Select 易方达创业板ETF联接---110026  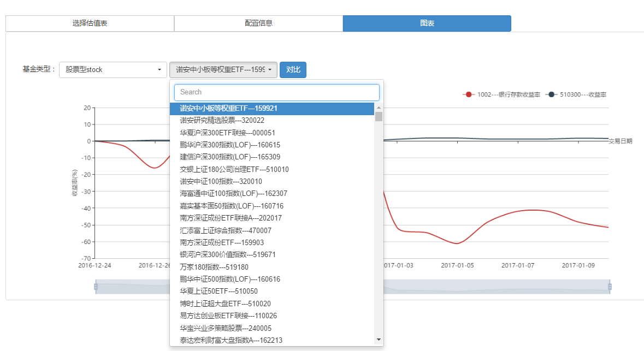click(x=272, y=316)
